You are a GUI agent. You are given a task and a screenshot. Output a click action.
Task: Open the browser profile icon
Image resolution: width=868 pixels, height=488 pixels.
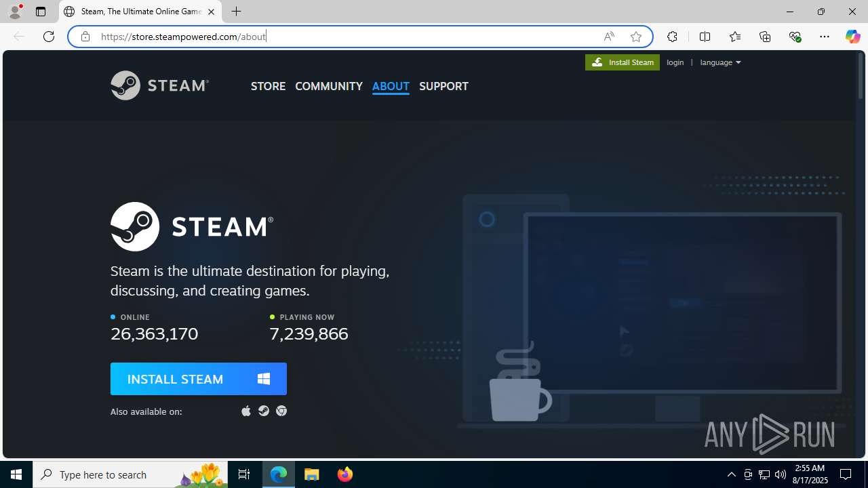point(15,12)
